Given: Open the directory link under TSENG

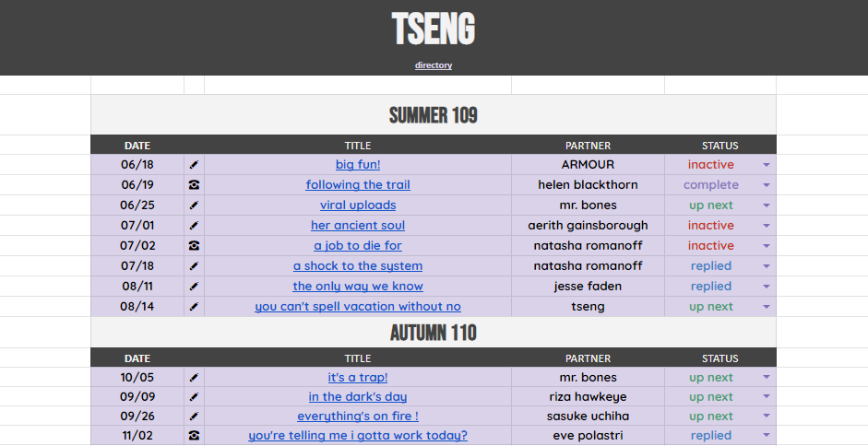Looking at the screenshot, I should pos(434,65).
